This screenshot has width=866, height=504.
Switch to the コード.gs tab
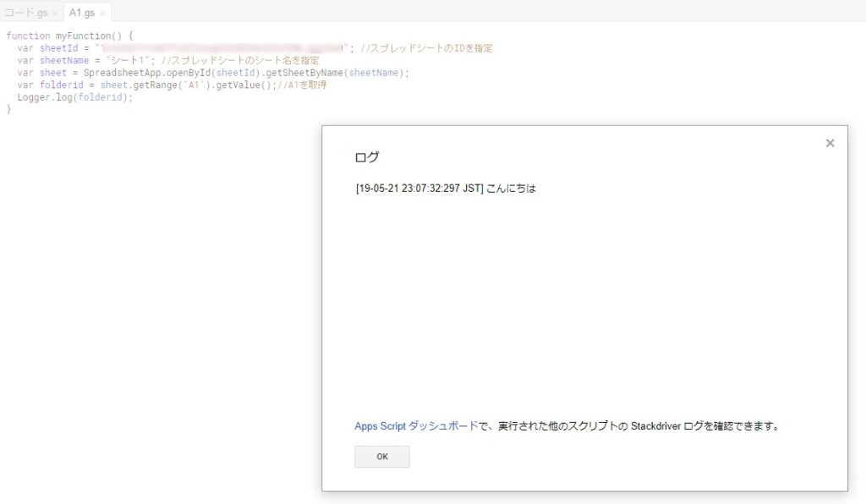tap(25, 13)
